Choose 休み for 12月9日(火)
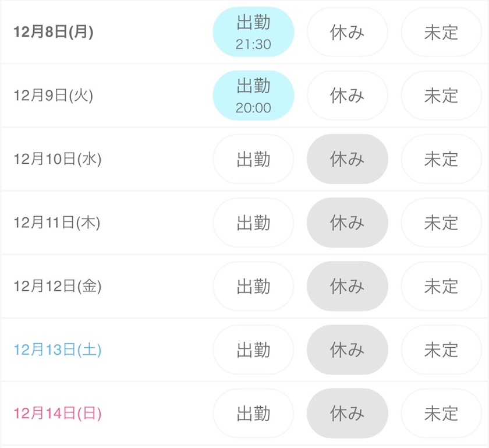This screenshot has width=489, height=448. [x=347, y=96]
